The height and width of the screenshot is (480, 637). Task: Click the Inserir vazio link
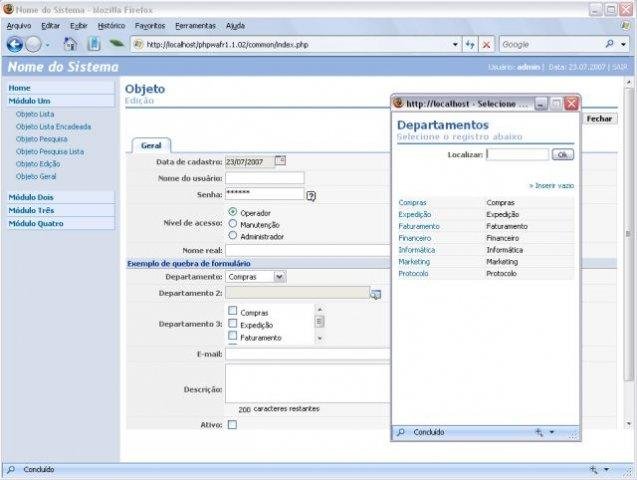[x=551, y=186]
